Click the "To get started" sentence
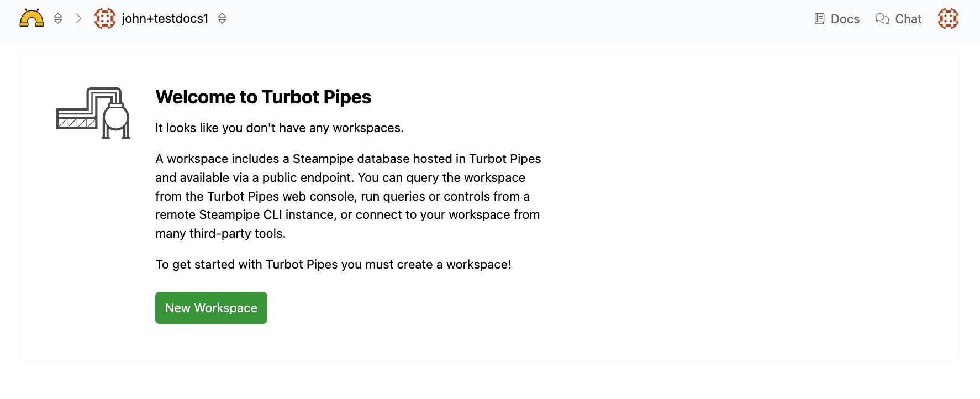Viewport: 980px width, 399px height. (x=333, y=265)
